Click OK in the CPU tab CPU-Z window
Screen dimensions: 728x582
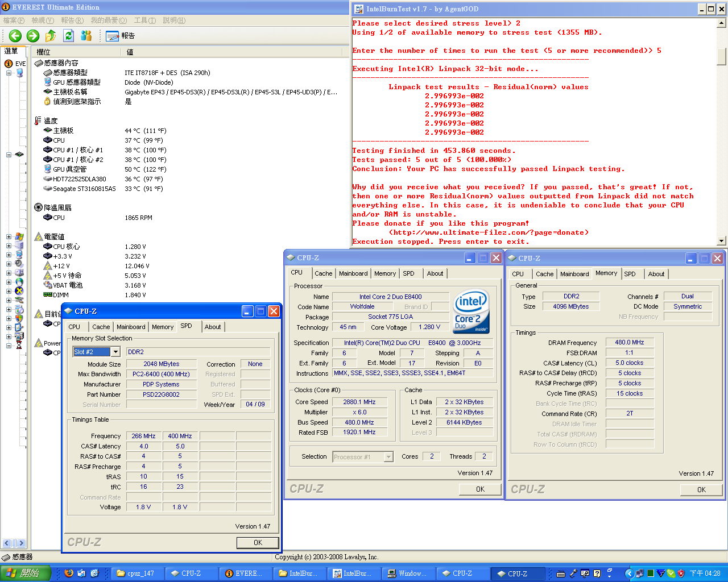(481, 489)
